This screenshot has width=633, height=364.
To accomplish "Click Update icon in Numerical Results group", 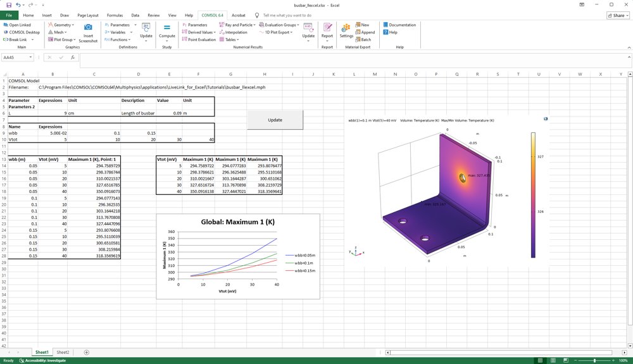I will tap(308, 27).
